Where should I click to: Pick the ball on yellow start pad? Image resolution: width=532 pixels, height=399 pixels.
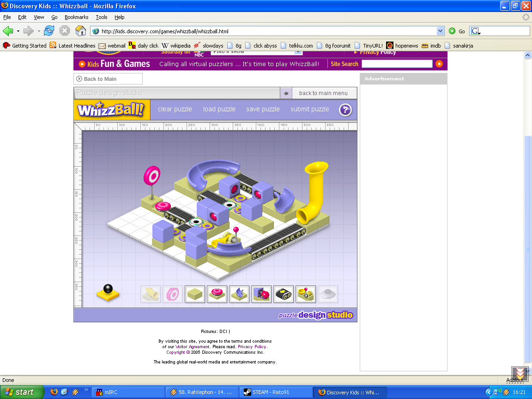(108, 292)
